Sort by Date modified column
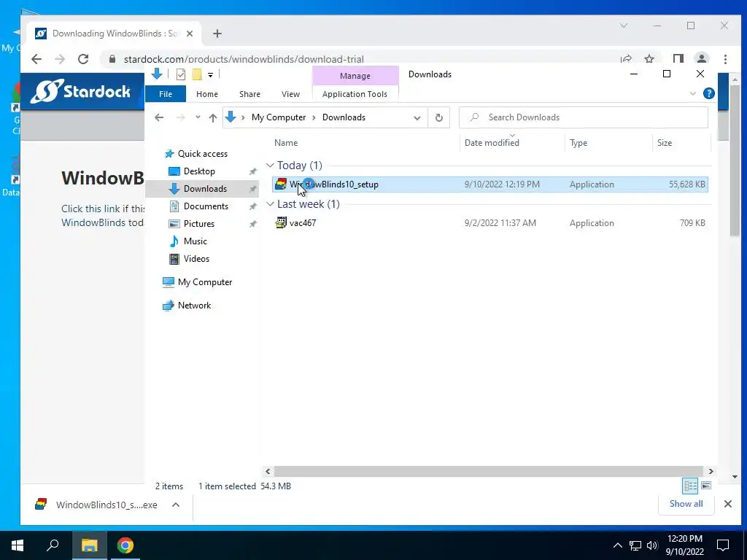747x560 pixels. (x=492, y=142)
